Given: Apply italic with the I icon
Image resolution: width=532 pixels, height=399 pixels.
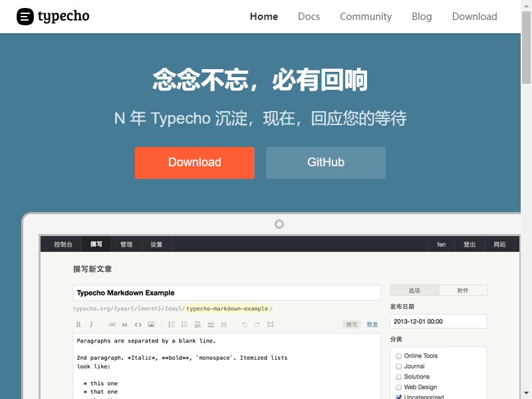Looking at the screenshot, I should pos(91,325).
